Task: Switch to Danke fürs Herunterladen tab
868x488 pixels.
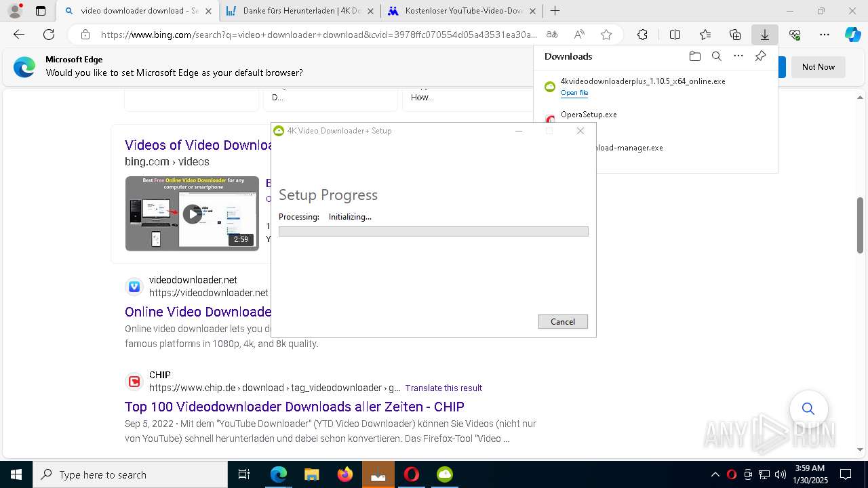Action: (301, 11)
